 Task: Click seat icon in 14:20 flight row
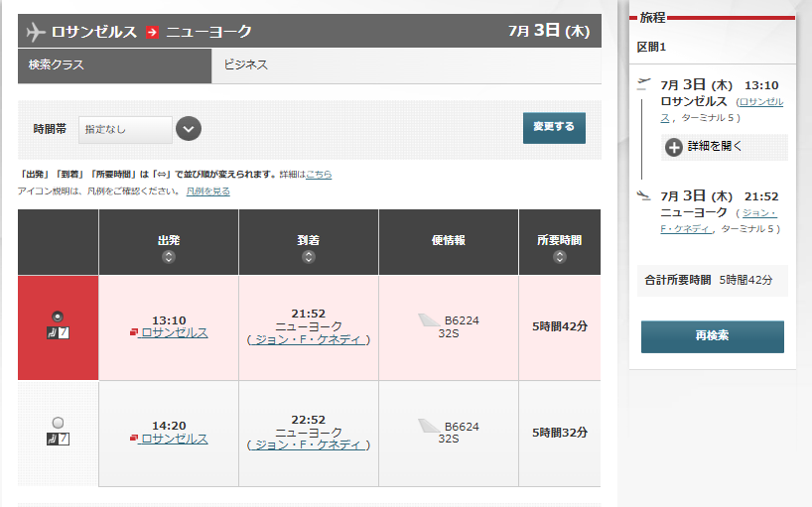pyautogui.click(x=58, y=440)
